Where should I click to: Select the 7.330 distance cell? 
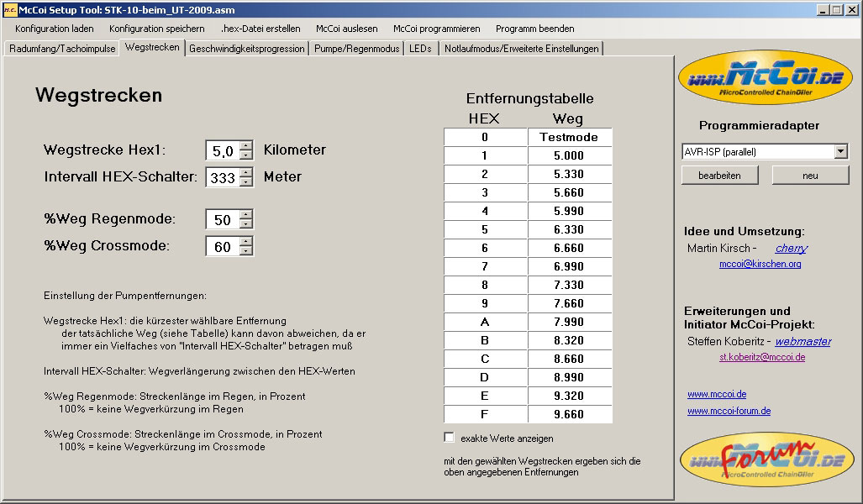pyautogui.click(x=569, y=285)
